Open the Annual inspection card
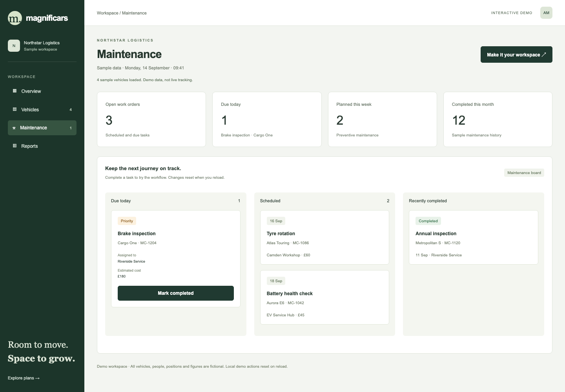Viewport: 565px width, 392px height. click(474, 237)
